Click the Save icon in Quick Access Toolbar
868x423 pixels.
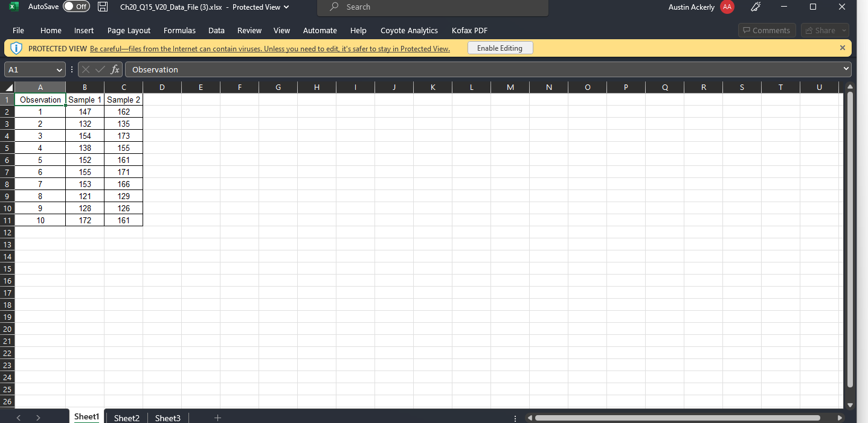[102, 7]
